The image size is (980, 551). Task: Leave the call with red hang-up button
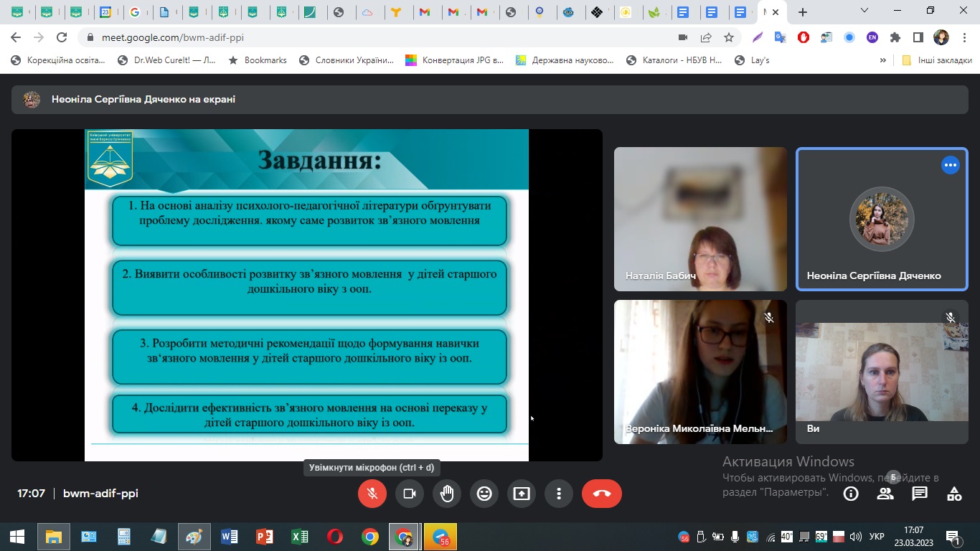(x=601, y=494)
